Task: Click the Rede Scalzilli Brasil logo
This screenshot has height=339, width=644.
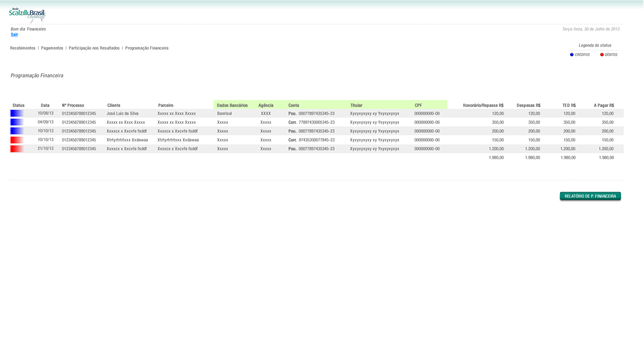Action: (27, 15)
